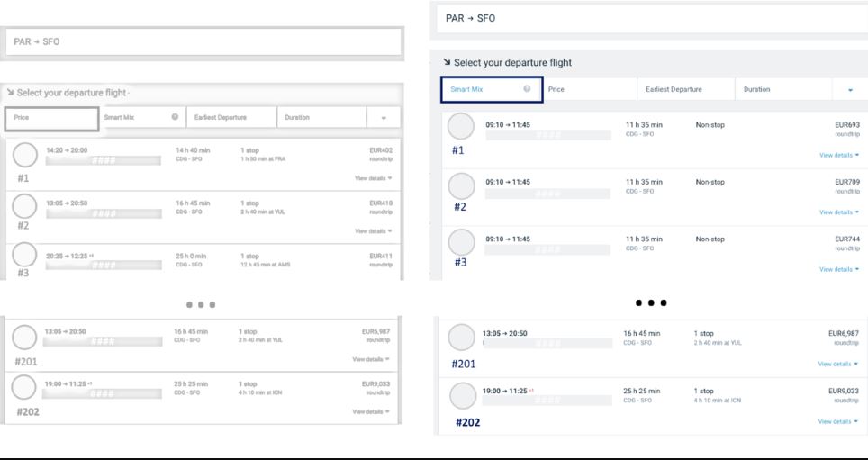
Task: Expand View details for EUR6,987 flight, right panel
Action: click(838, 364)
